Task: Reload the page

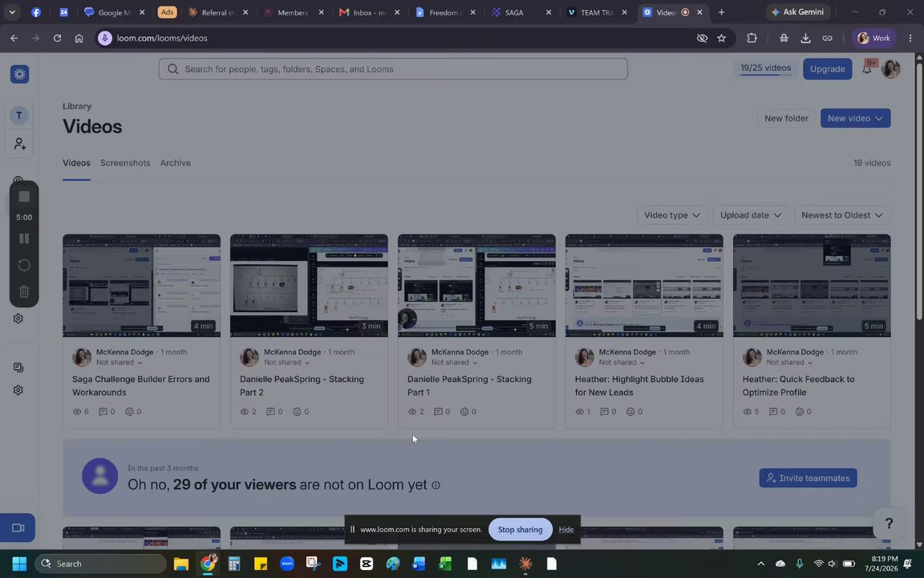Action: pos(57,38)
